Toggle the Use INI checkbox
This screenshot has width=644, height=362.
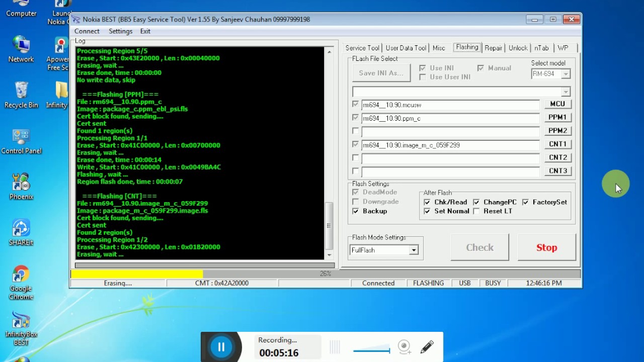pyautogui.click(x=423, y=68)
